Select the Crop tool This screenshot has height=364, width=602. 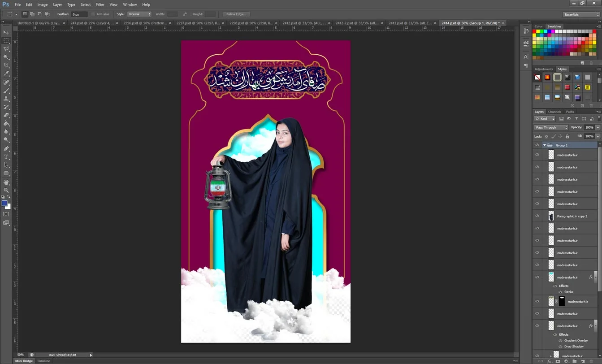[6, 65]
